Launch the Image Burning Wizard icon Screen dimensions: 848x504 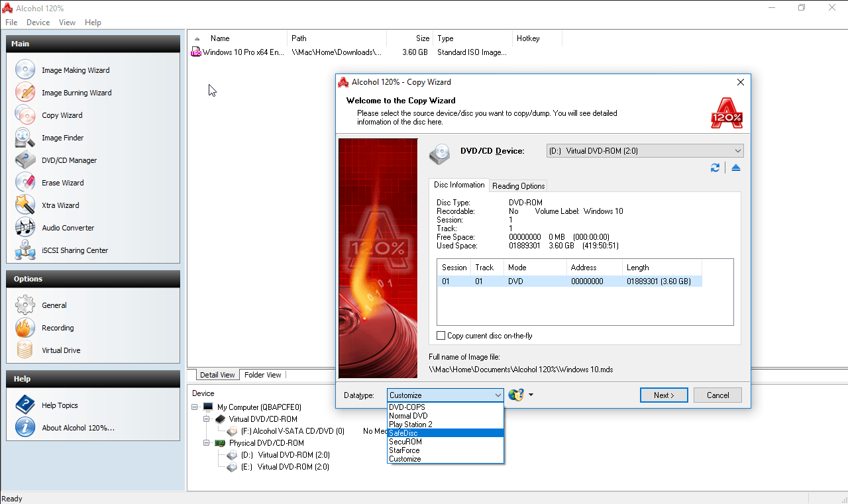tap(25, 93)
